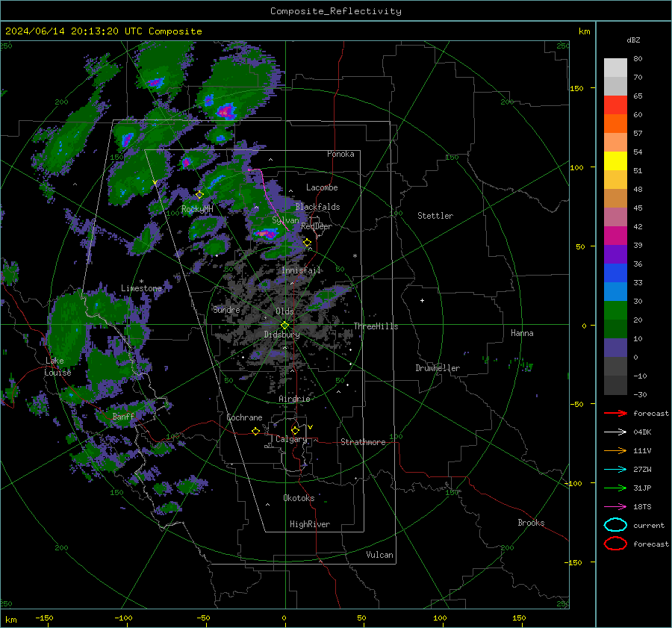Click the Lacombe city label
The image size is (672, 628).
(x=322, y=187)
